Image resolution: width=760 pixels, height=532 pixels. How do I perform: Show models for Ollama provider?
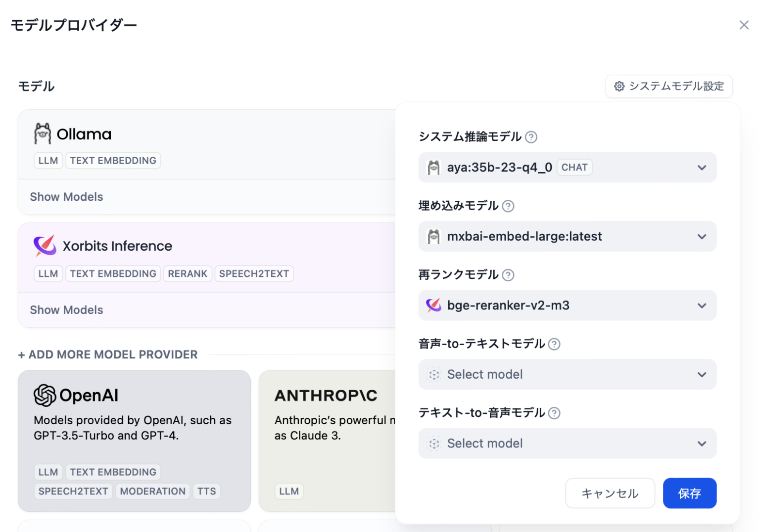tap(66, 196)
